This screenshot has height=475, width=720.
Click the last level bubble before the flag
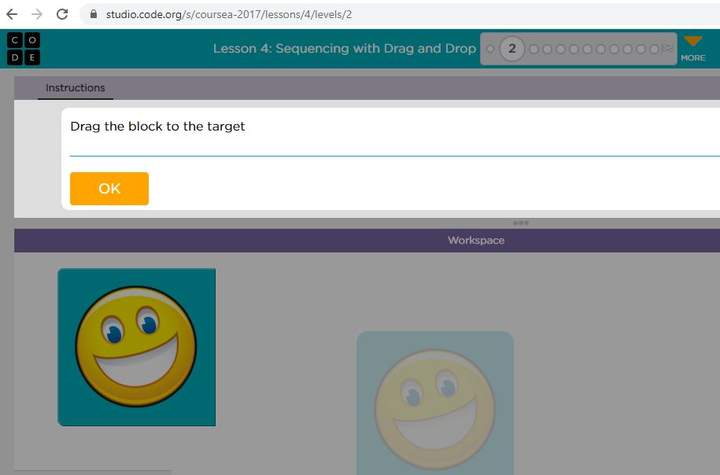point(654,49)
